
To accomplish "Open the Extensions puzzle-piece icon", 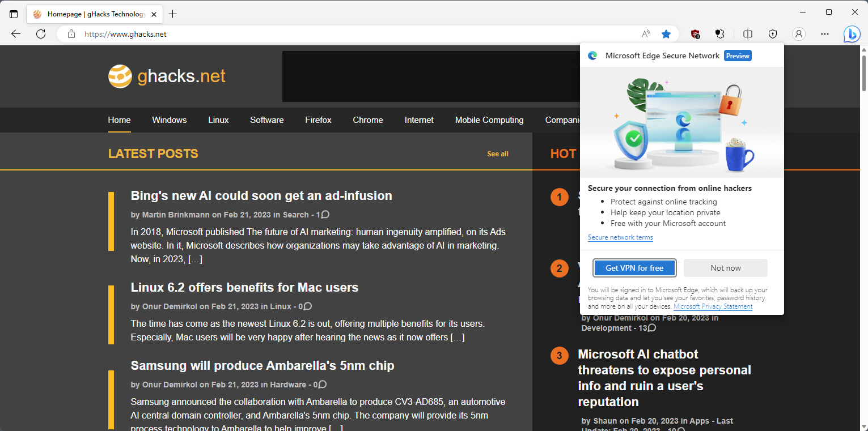I will pos(720,34).
